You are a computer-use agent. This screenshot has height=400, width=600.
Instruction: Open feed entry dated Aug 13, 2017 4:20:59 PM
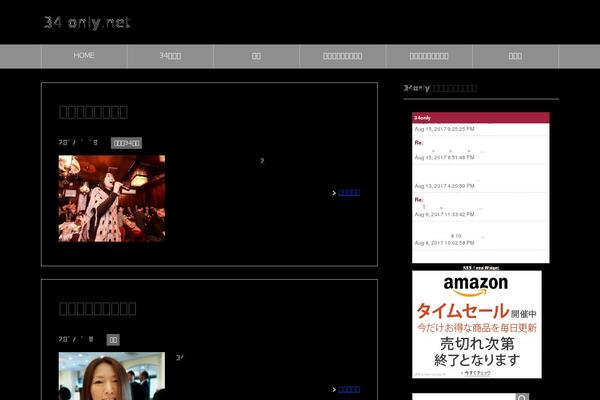[481, 179]
